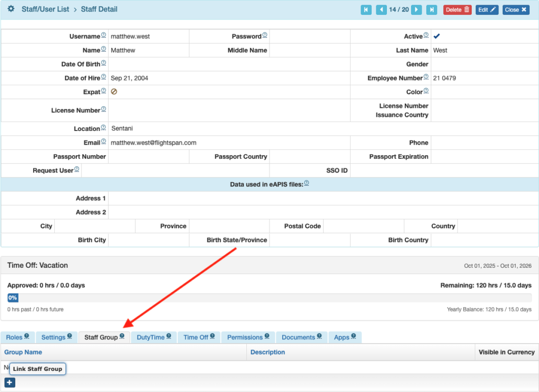Go to next staff record
Viewport: 539px width, 392px height.
(416, 9)
